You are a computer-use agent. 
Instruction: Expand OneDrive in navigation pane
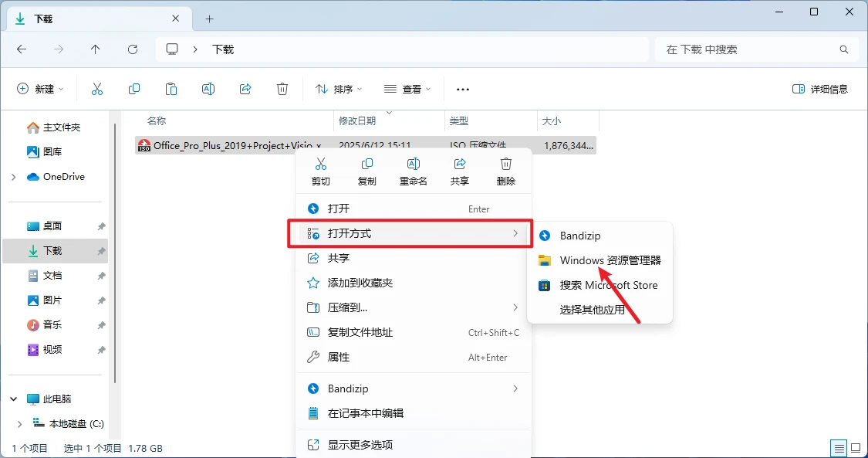coord(13,177)
